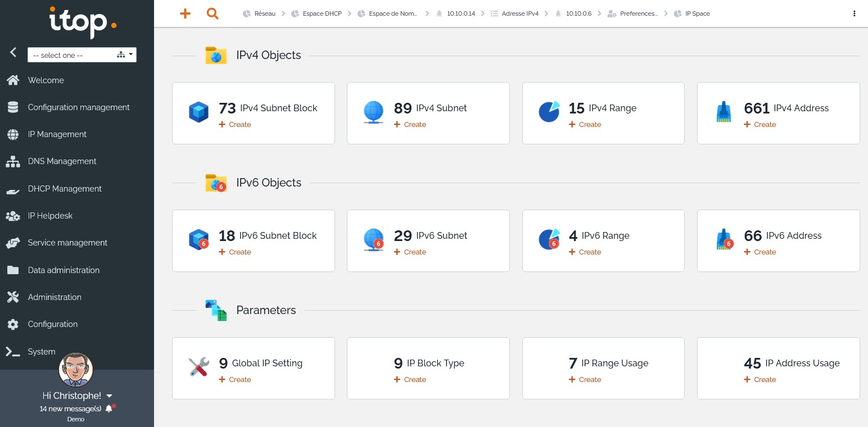Image resolution: width=868 pixels, height=427 pixels.
Task: Click the orange plus quick-create icon
Action: click(185, 13)
